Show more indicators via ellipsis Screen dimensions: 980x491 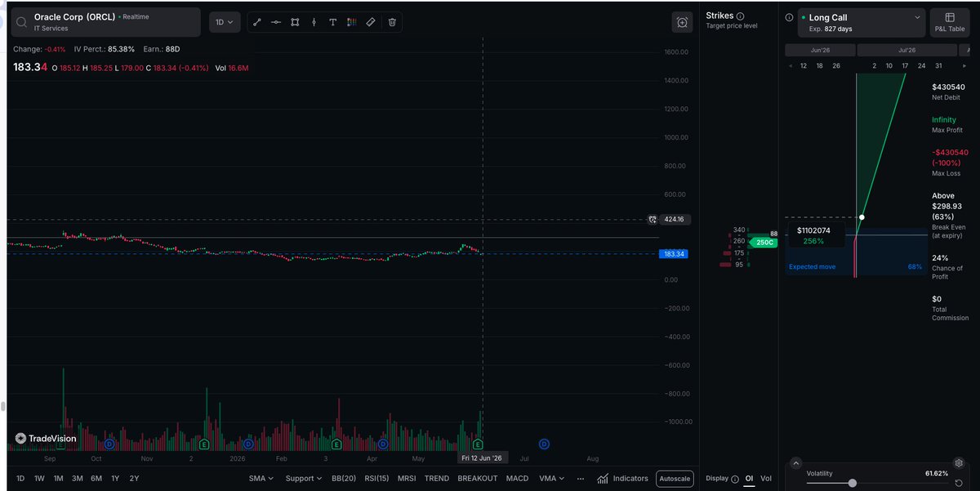tap(581, 479)
